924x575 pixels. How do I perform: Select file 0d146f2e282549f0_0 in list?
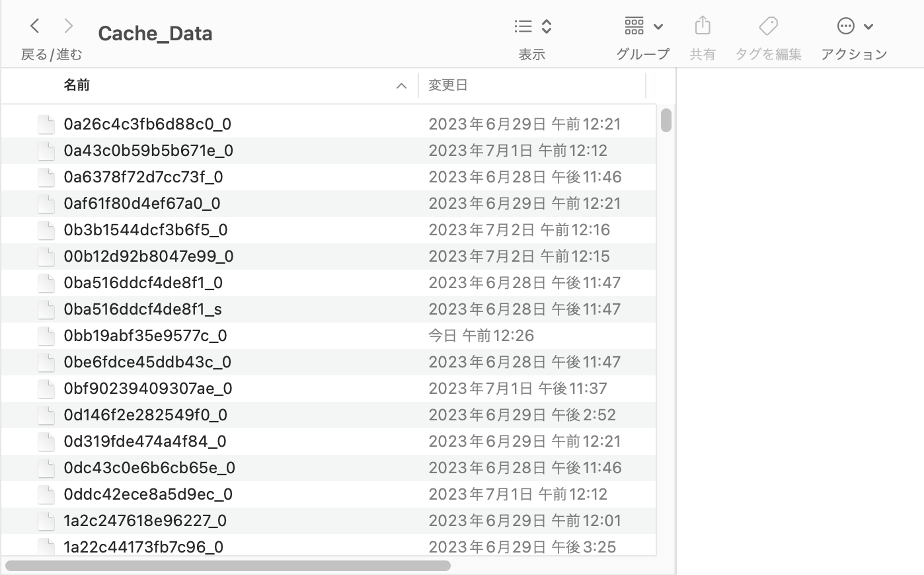click(x=145, y=415)
